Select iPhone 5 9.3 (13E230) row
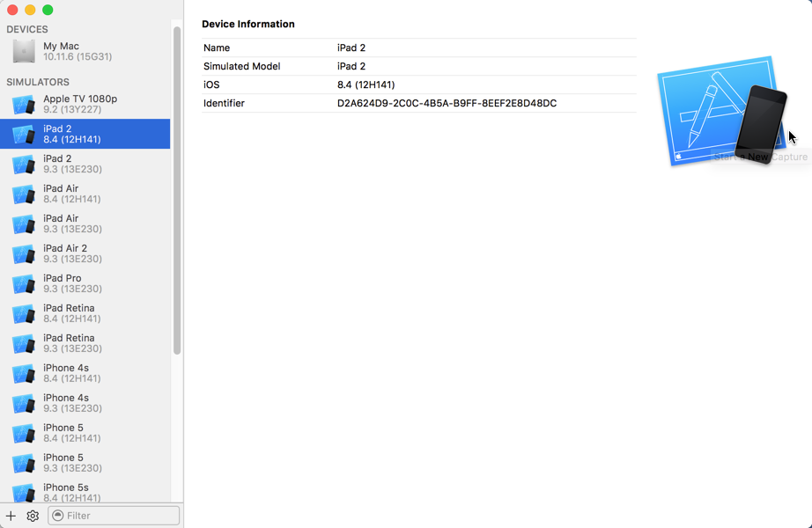The height and width of the screenshot is (528, 812). [x=85, y=463]
